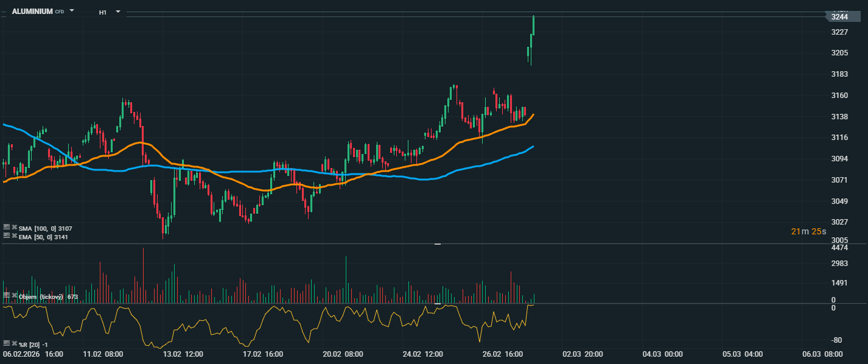Click divider handle between volume and %R panes

click(x=437, y=303)
